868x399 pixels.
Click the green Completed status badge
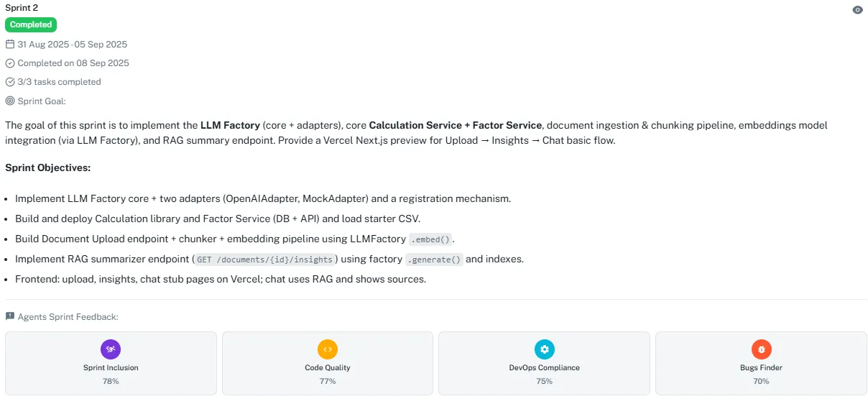click(31, 24)
